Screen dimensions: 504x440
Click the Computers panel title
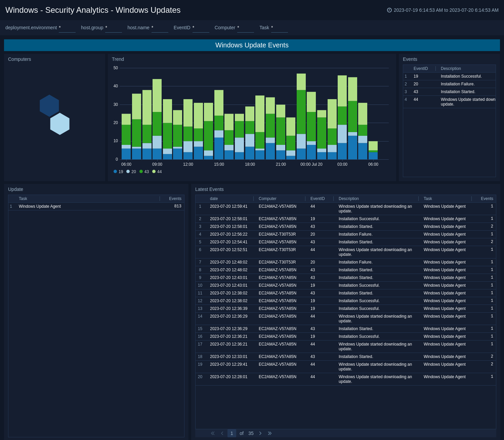point(19,59)
